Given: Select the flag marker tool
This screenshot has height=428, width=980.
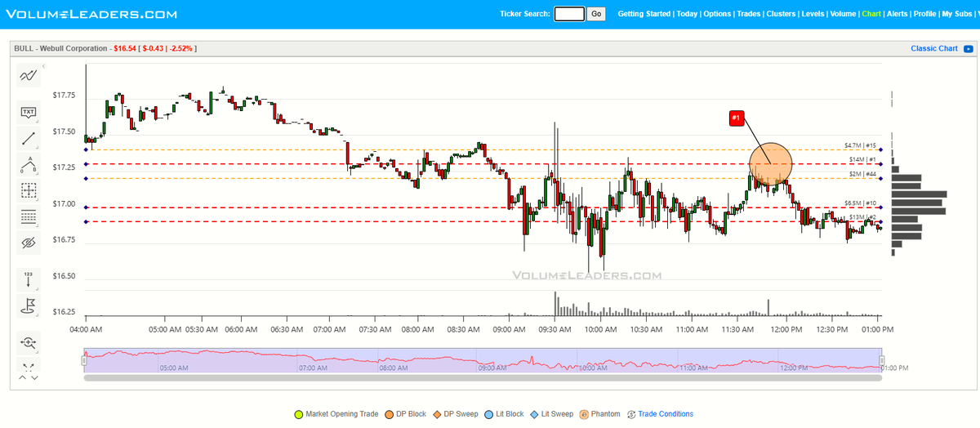Looking at the screenshot, I should pyautogui.click(x=29, y=305).
